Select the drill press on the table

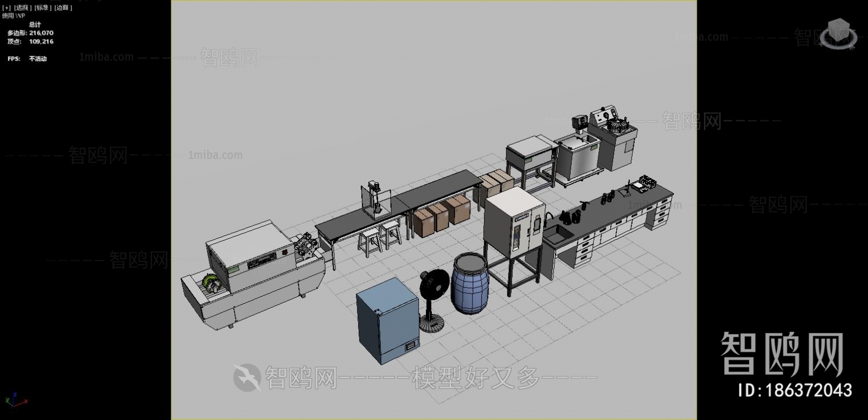[376, 200]
